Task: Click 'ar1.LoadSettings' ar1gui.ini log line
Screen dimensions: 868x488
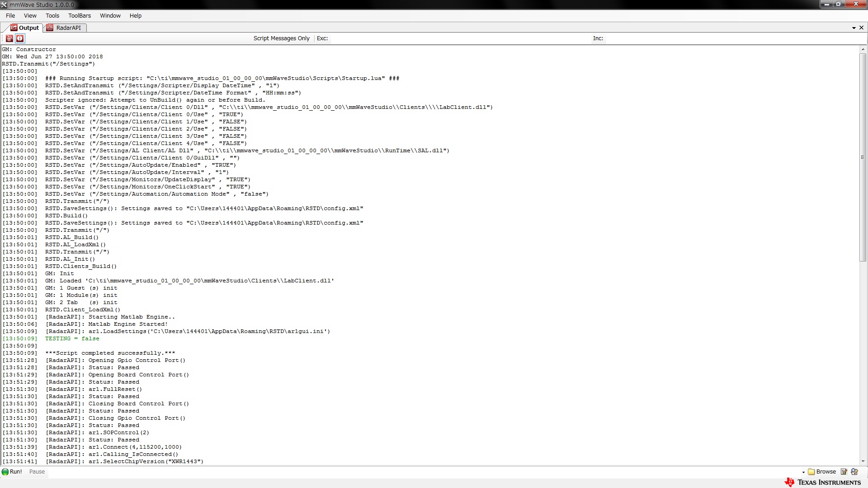Action: pyautogui.click(x=188, y=331)
